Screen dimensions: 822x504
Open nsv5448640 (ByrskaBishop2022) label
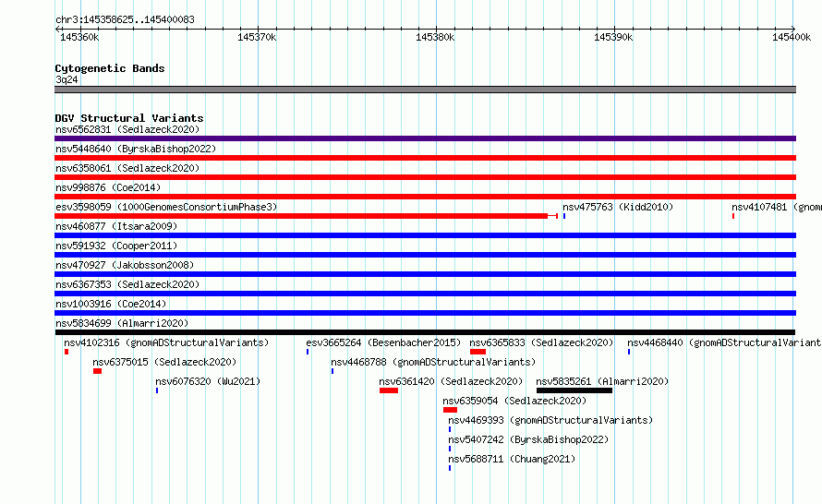click(136, 149)
